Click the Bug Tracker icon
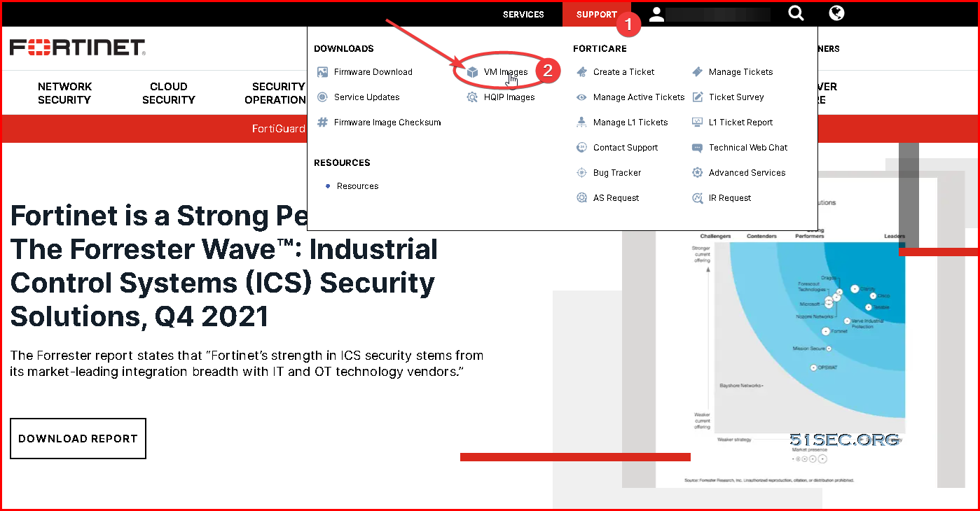This screenshot has height=511, width=980. pos(581,173)
